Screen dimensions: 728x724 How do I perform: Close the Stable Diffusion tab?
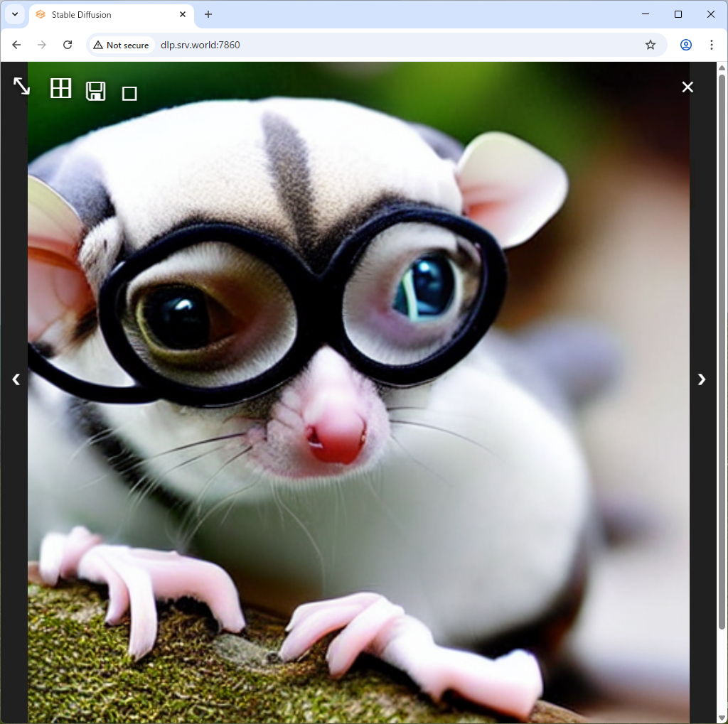click(183, 14)
